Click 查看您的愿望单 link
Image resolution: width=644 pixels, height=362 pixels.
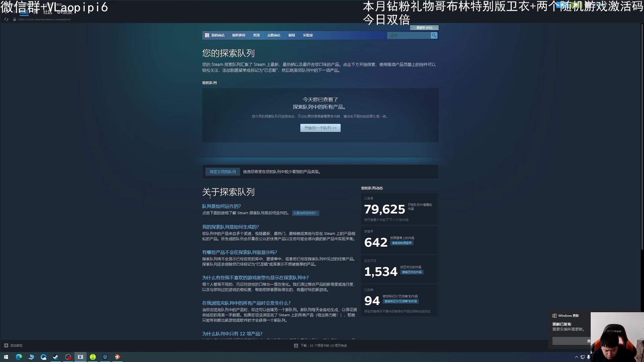click(402, 243)
